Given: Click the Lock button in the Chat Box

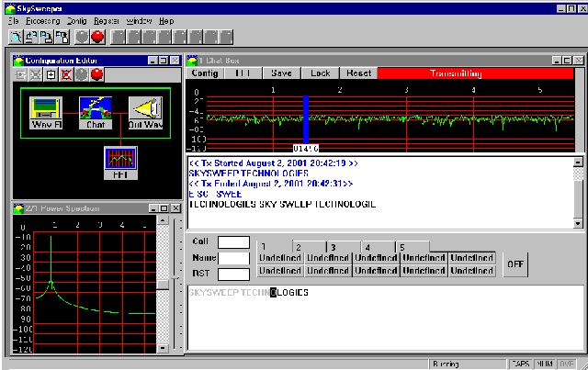Looking at the screenshot, I should pyautogui.click(x=321, y=73).
